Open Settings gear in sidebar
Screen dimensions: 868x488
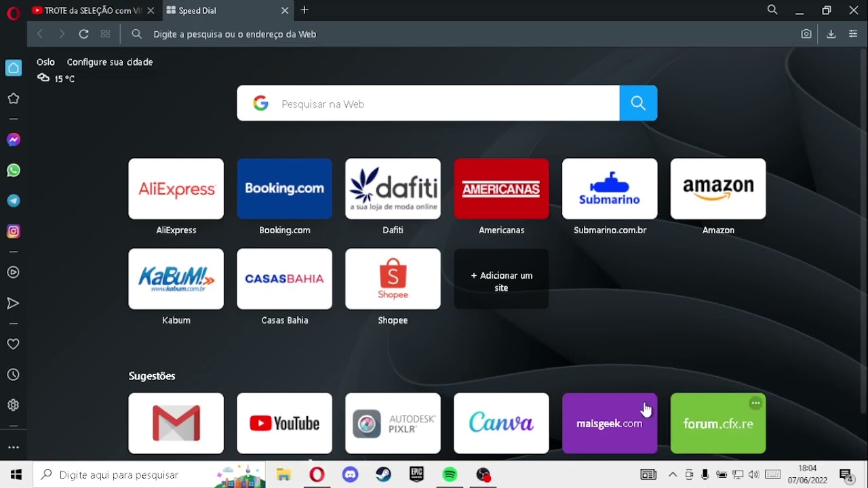[x=13, y=405]
